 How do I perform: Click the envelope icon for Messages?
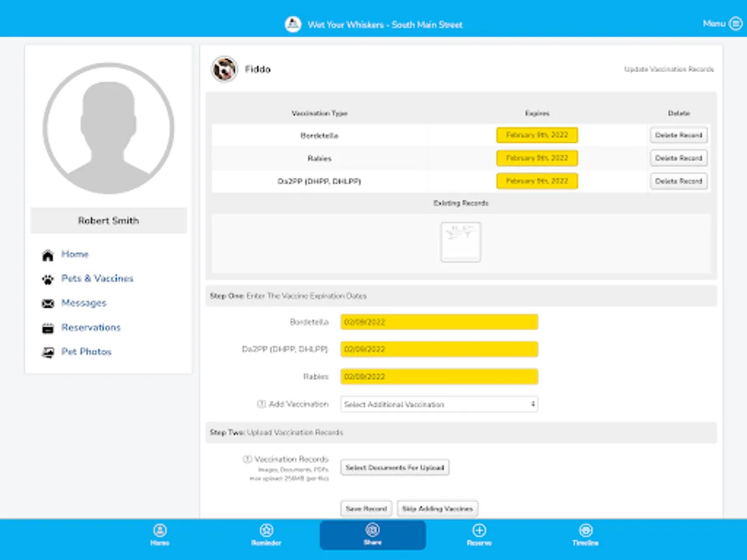(x=48, y=304)
